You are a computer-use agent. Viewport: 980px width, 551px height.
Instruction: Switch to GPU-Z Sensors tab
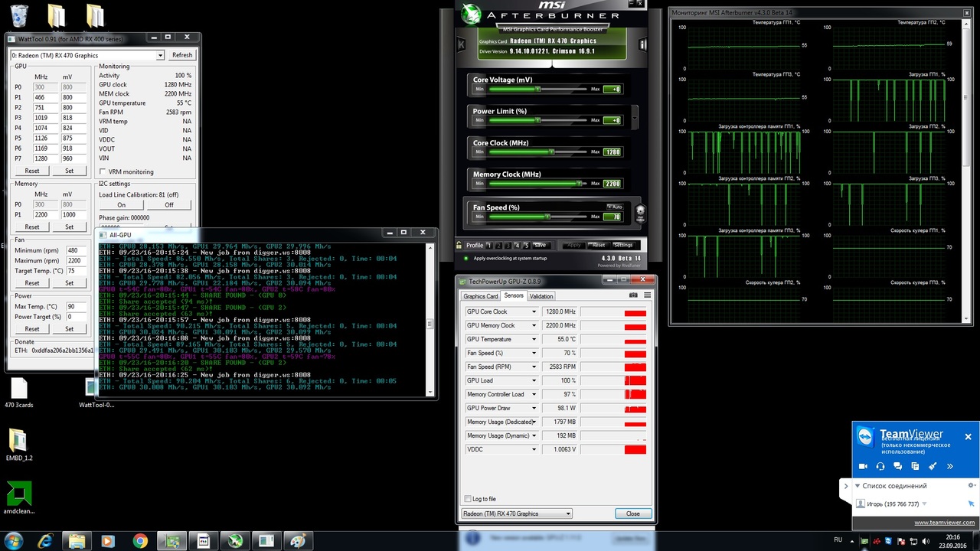tap(513, 295)
